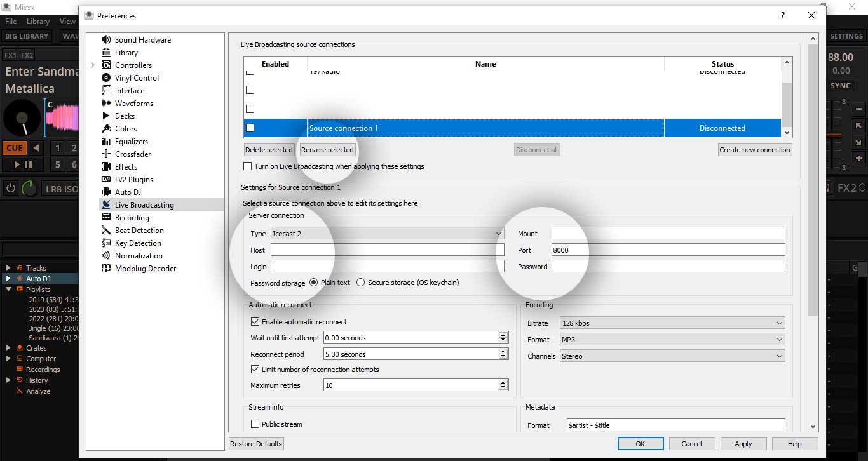Viewport: 868px width, 461px height.
Task: Open the Bitrate 128 kbps dropdown
Action: tap(672, 323)
